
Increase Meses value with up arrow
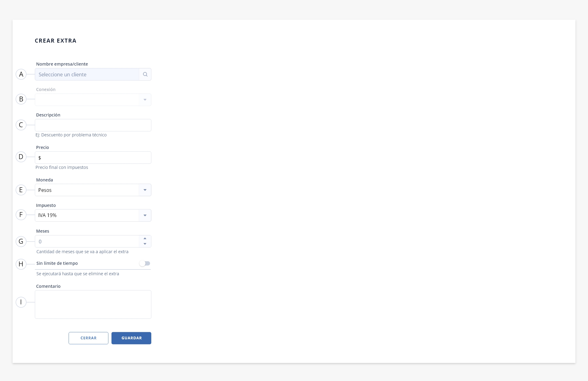pyautogui.click(x=145, y=238)
